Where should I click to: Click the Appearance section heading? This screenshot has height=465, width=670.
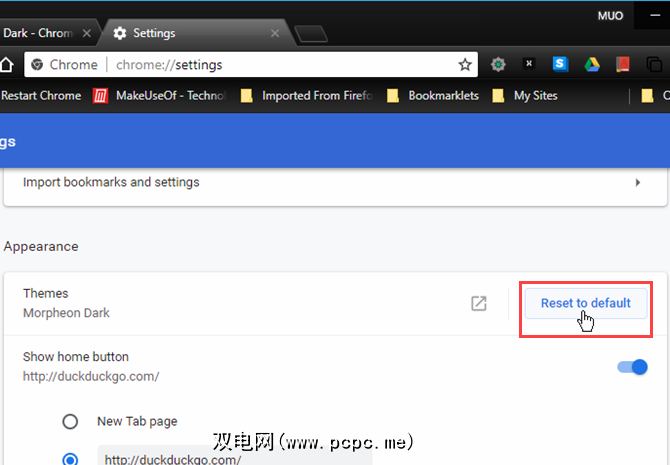coord(41,247)
